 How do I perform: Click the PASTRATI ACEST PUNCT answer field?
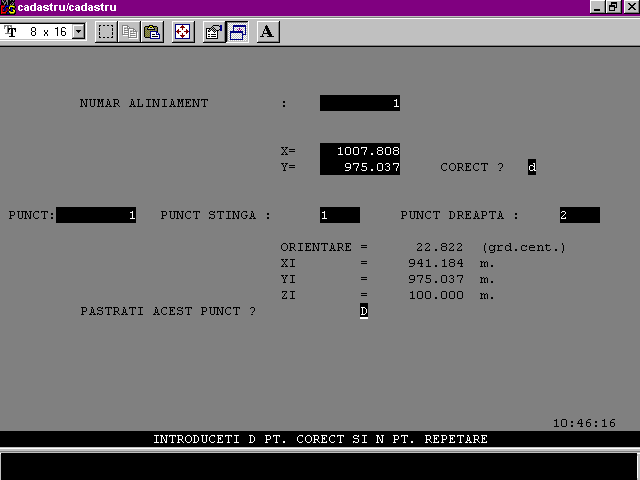(364, 311)
